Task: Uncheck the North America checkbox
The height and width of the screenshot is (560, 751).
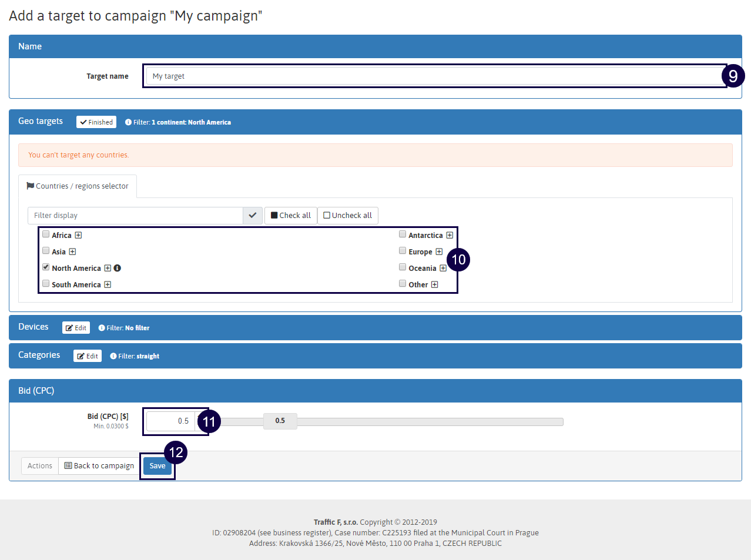Action: tap(46, 267)
